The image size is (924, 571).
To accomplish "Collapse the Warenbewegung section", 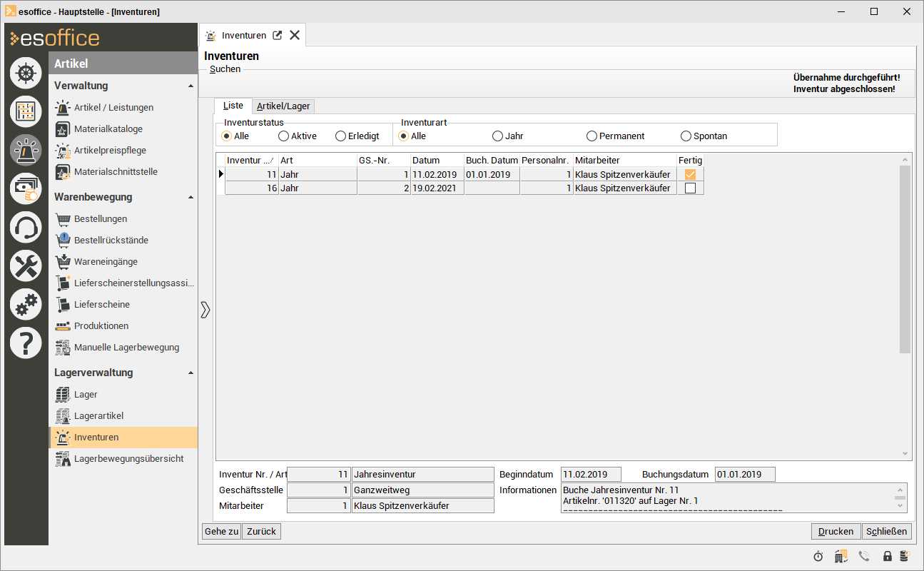I will point(191,198).
